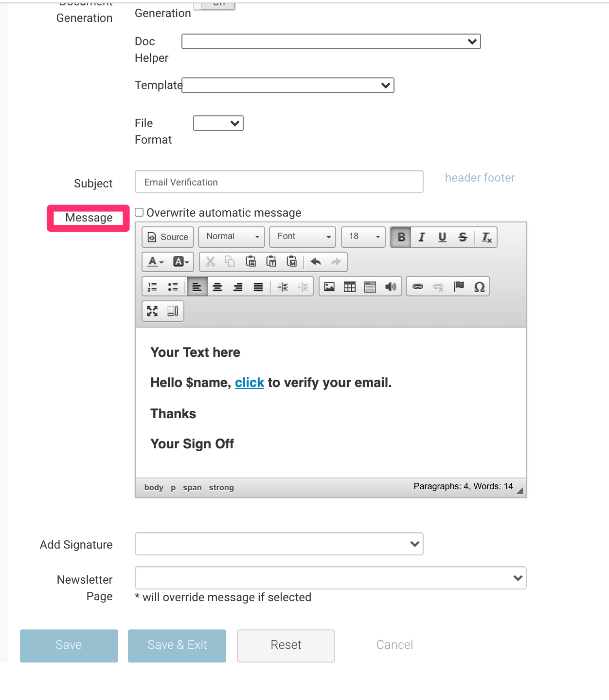
Task: Insert an image into the message
Action: click(329, 287)
